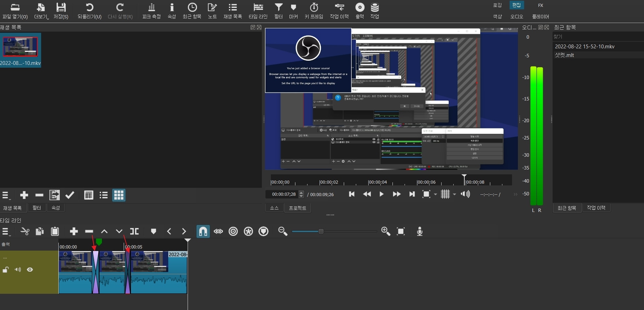The width and height of the screenshot is (644, 310).
Task: Rewind the player
Action: click(x=367, y=194)
